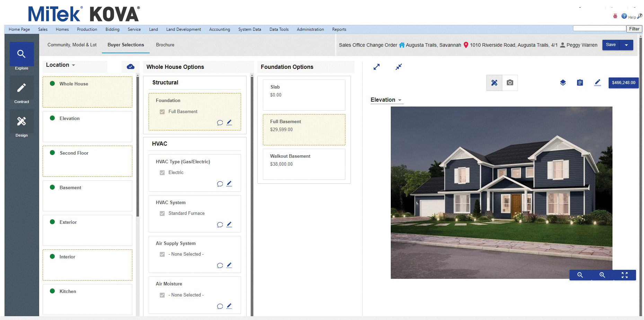Switch to the Brochure tab
The image size is (644, 320).
[x=165, y=45]
